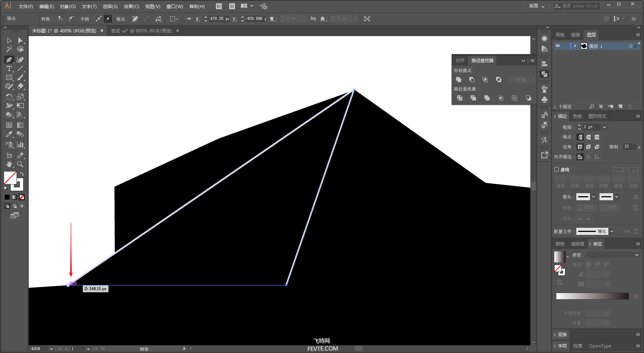Open the 效果(C) menu
Screen dimensions: 644x353
click(131, 6)
